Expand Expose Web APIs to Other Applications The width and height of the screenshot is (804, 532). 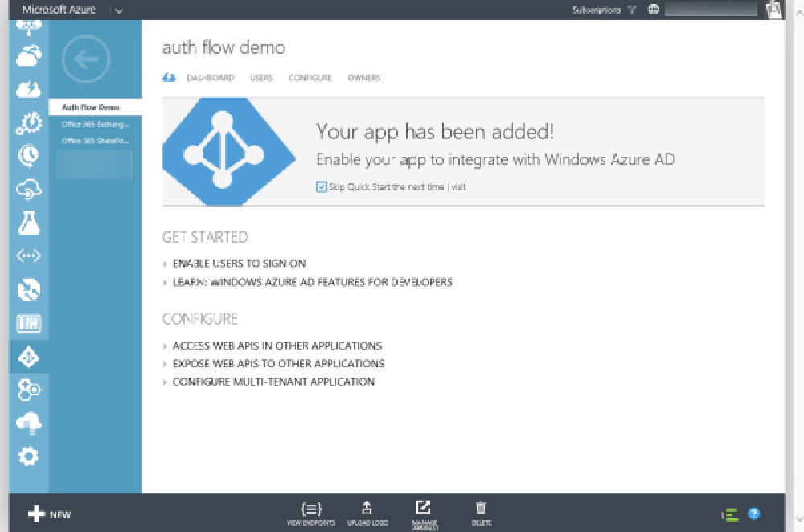[x=278, y=363]
